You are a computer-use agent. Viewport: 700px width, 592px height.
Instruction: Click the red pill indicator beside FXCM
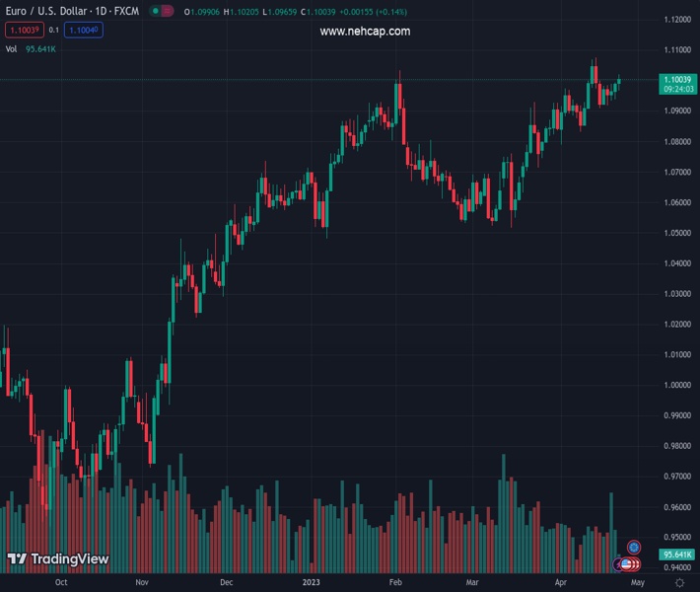169,11
